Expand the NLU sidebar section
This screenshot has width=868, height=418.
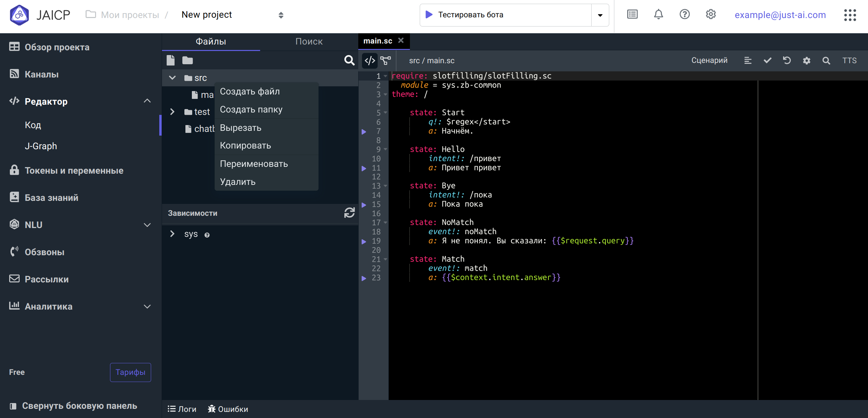(147, 225)
